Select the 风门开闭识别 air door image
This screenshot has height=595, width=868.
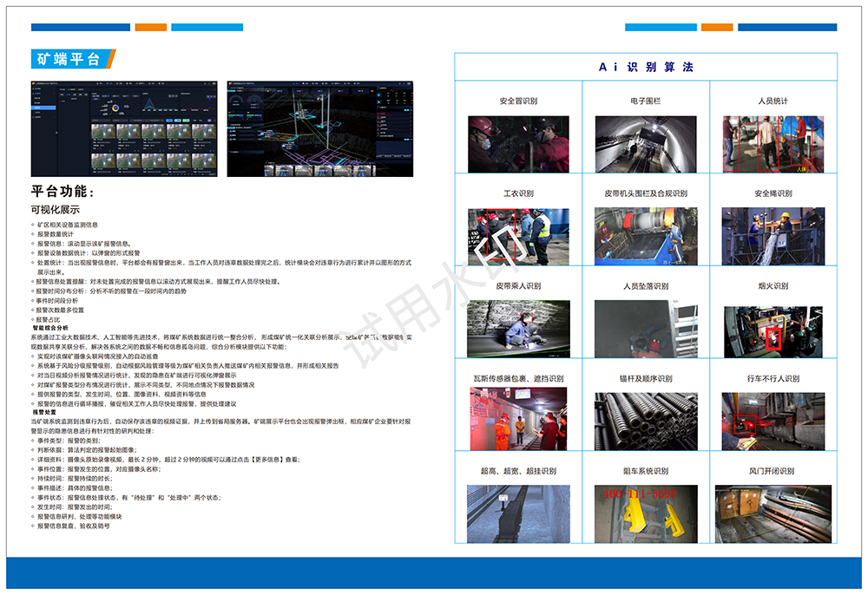(773, 513)
